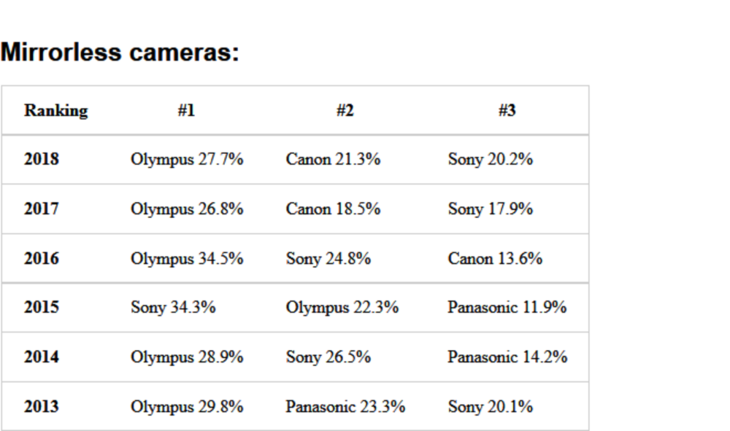The image size is (730, 431).
Task: Click the Olympus 34.5% cell in 2016
Action: pyautogui.click(x=187, y=259)
